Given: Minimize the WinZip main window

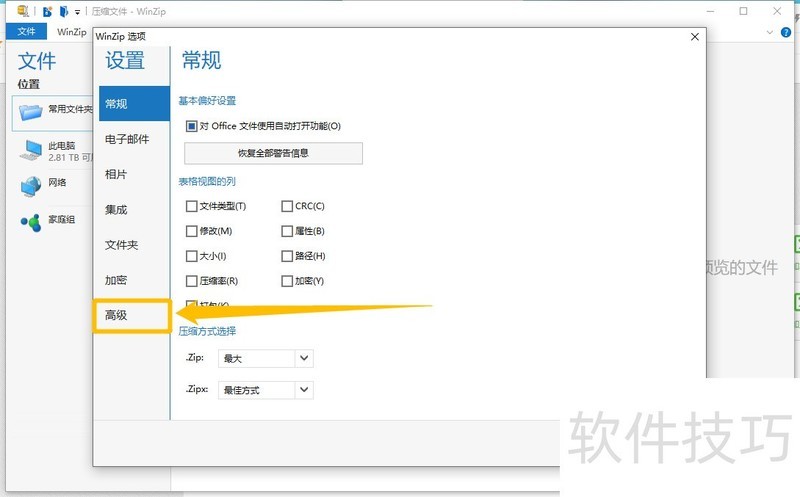Looking at the screenshot, I should [x=710, y=11].
